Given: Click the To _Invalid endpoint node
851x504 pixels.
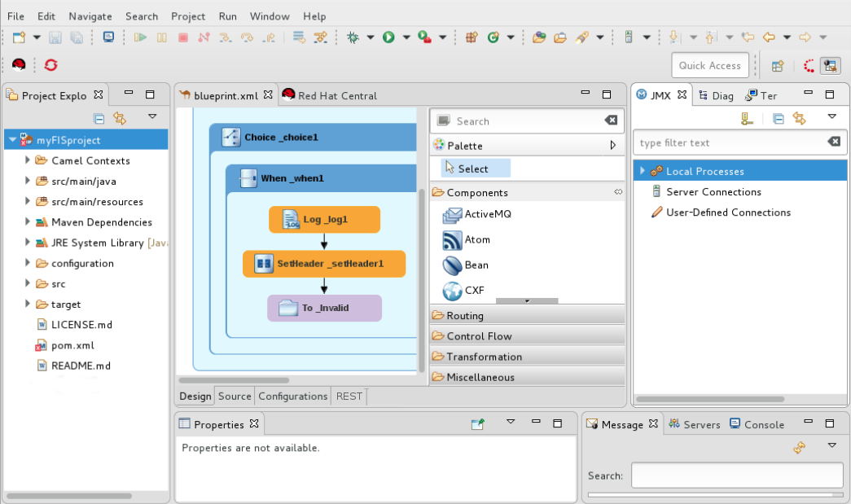Looking at the screenshot, I should [324, 308].
